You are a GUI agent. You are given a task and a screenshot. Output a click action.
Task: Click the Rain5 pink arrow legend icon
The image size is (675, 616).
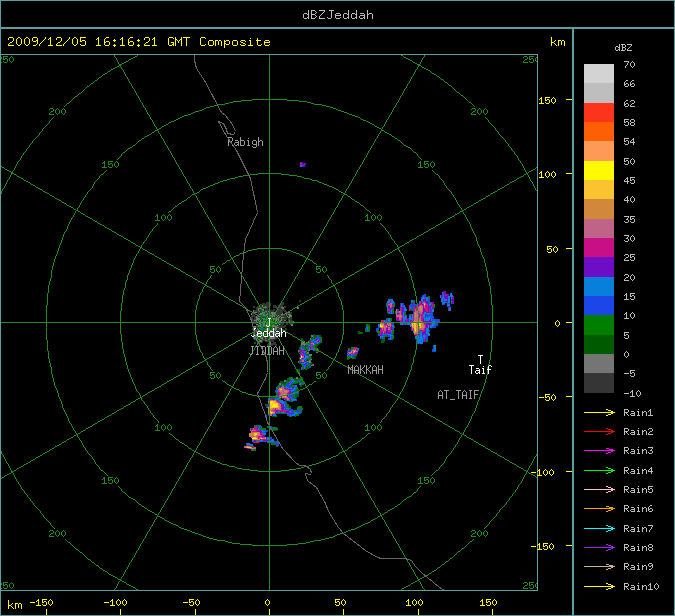(x=599, y=489)
